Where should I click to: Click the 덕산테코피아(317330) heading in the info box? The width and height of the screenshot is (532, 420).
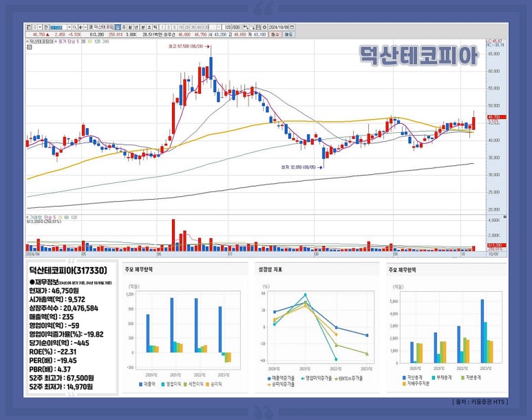pyautogui.click(x=68, y=271)
